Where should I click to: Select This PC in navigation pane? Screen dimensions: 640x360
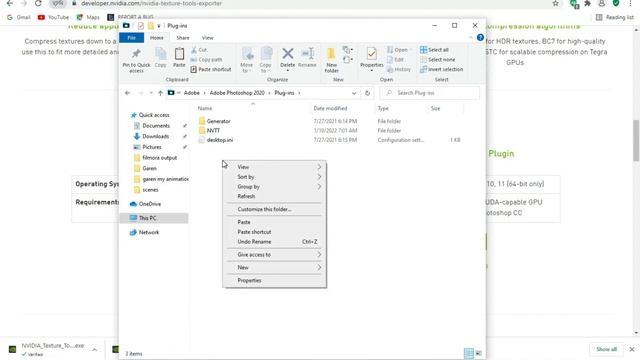tap(155, 218)
